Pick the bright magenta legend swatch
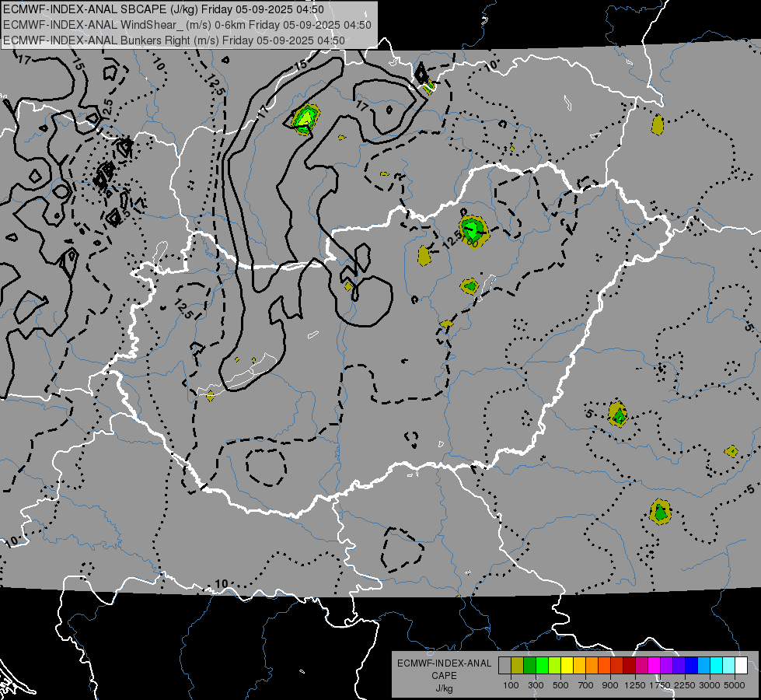 pos(655,666)
